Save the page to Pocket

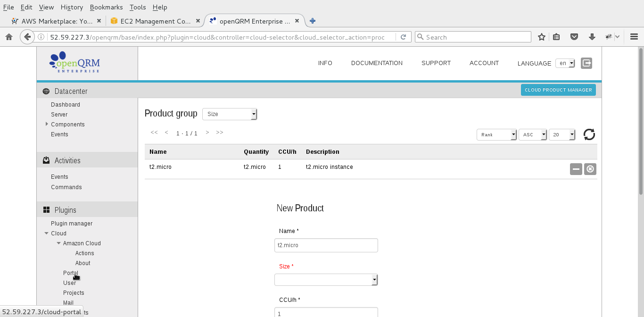[x=574, y=37]
